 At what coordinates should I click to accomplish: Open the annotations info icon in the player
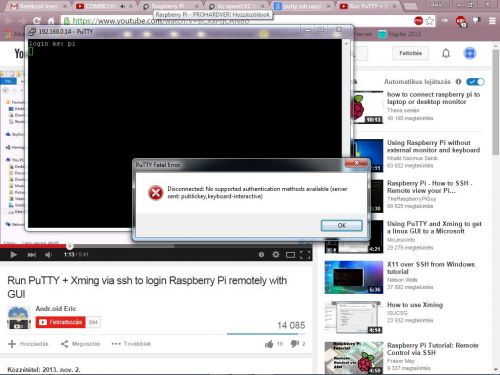click(x=261, y=255)
